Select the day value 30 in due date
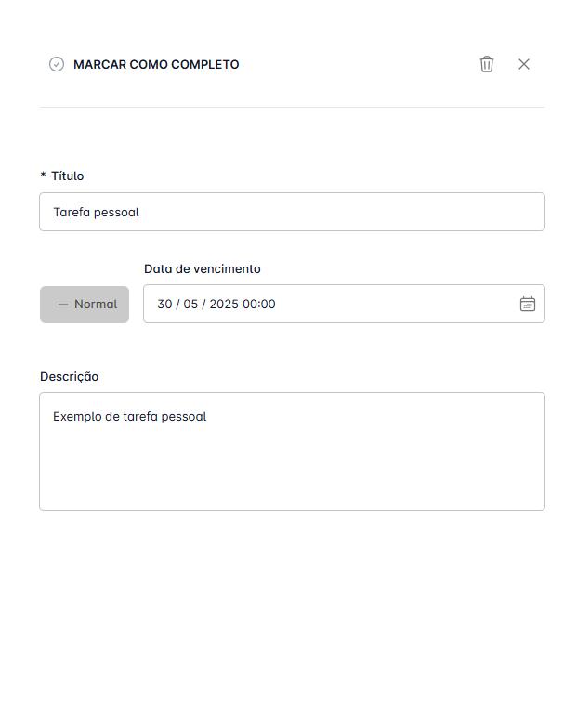This screenshot has height=728, width=577. click(164, 305)
